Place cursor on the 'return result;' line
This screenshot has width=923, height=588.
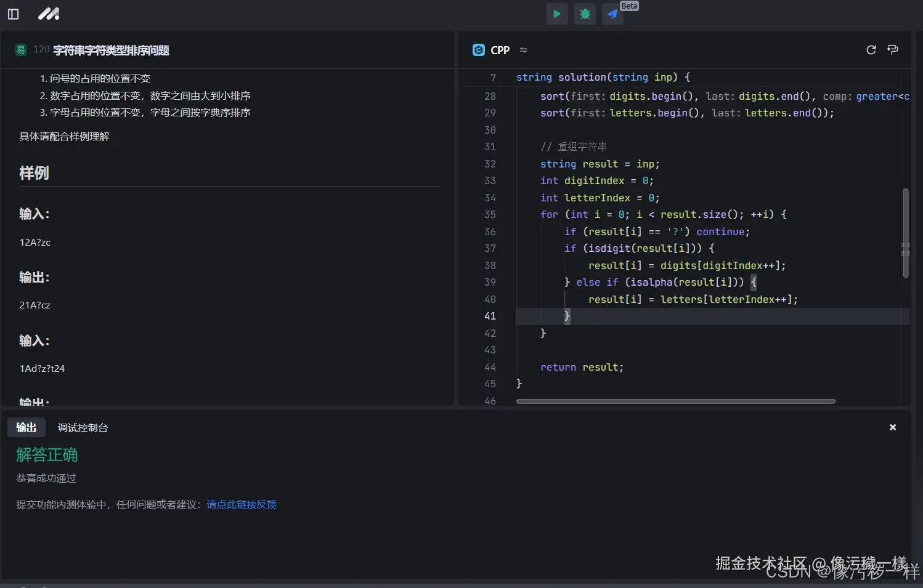tap(582, 367)
